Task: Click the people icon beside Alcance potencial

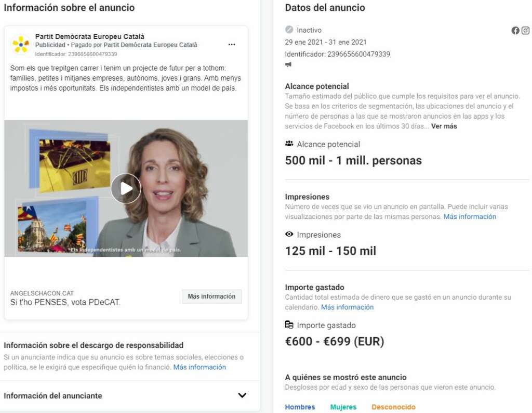Action: click(289, 144)
